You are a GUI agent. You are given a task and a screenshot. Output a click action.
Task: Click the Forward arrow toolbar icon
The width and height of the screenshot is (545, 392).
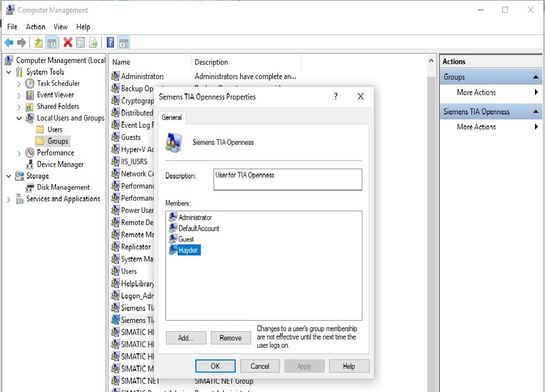coord(22,43)
